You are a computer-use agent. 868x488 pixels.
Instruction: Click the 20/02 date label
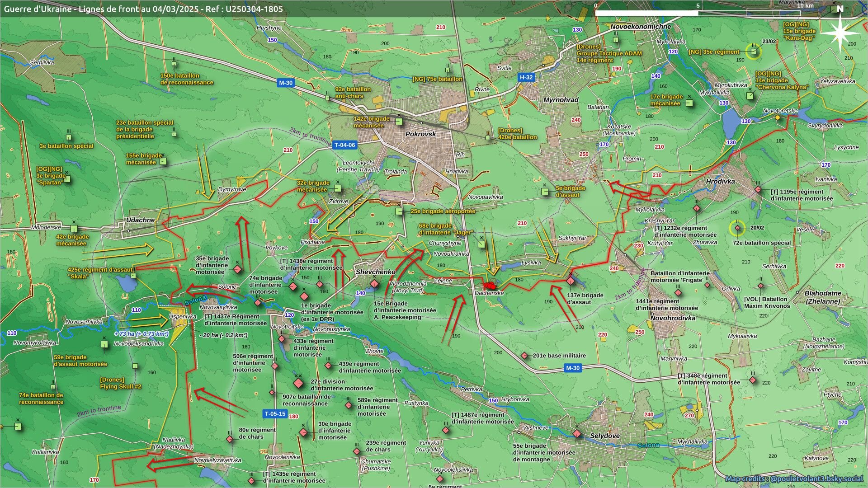[757, 228]
